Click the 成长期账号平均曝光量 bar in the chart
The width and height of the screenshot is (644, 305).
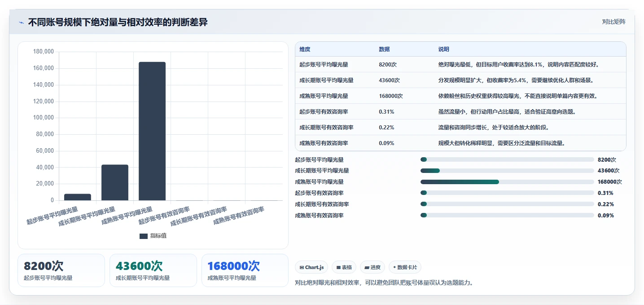click(115, 182)
